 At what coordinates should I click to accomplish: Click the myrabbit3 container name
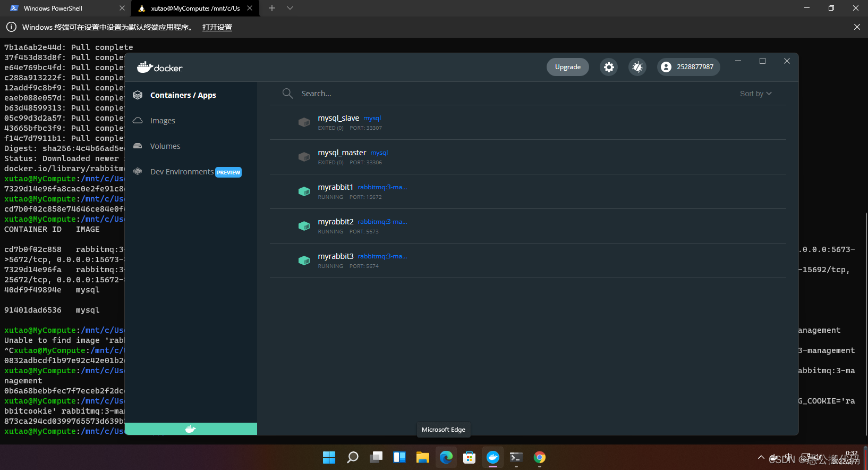(336, 256)
